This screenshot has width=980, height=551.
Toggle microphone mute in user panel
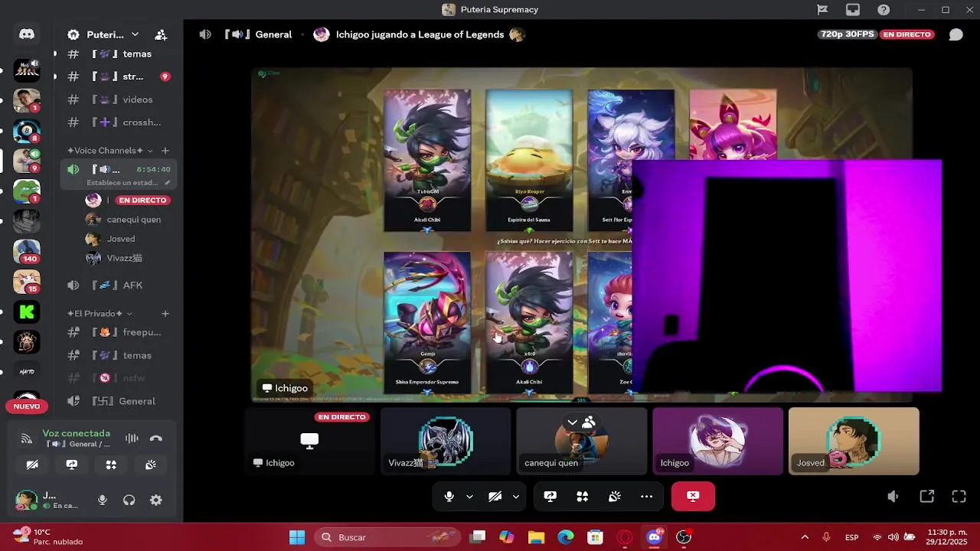tap(103, 500)
